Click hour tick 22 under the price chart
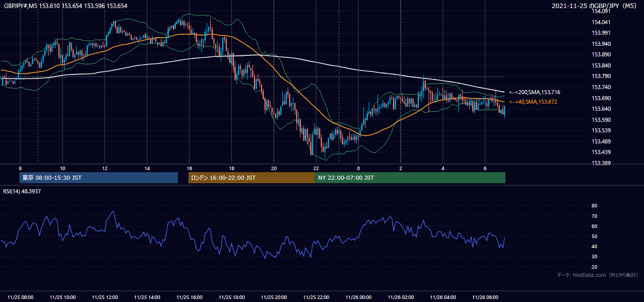644x302 pixels. (316, 168)
